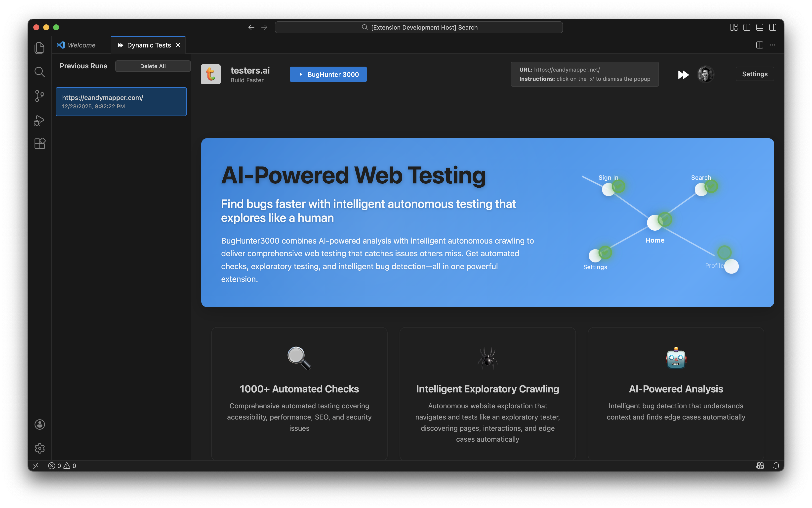Image resolution: width=812 pixels, height=508 pixels.
Task: Open the Extensions view
Action: coord(40,144)
